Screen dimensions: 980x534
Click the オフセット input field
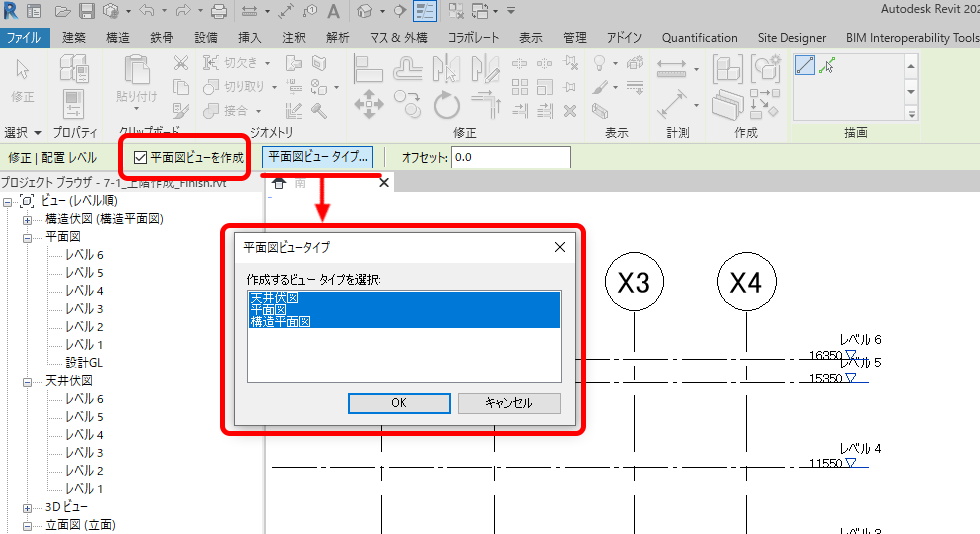tap(511, 157)
